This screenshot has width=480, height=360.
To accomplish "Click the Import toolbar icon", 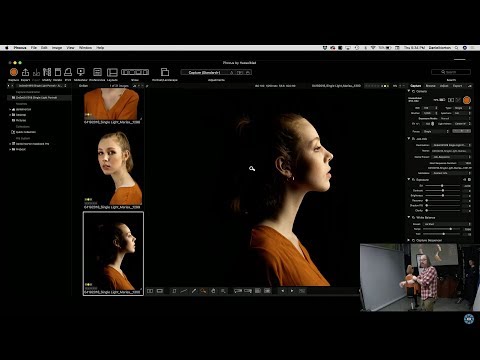I will pyautogui.click(x=36, y=72).
